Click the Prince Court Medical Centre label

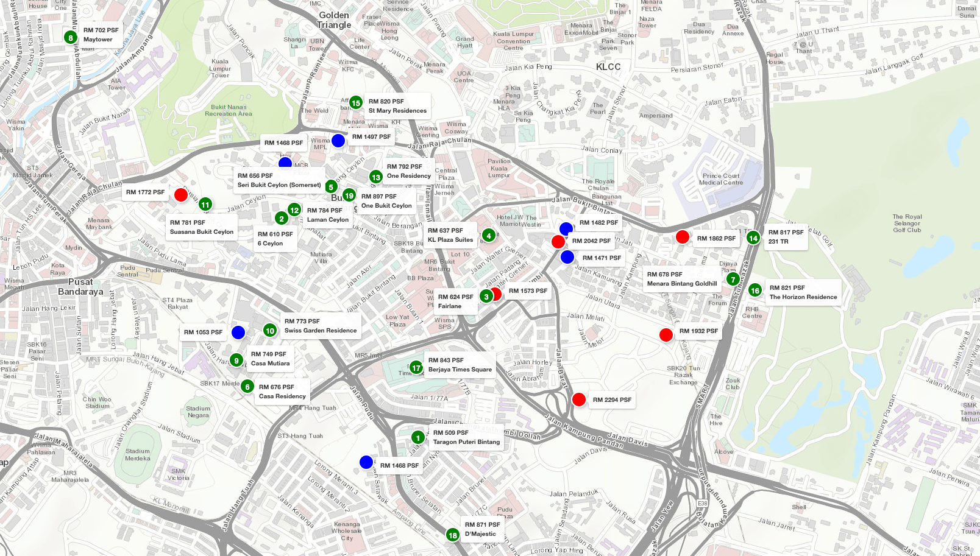tap(721, 179)
